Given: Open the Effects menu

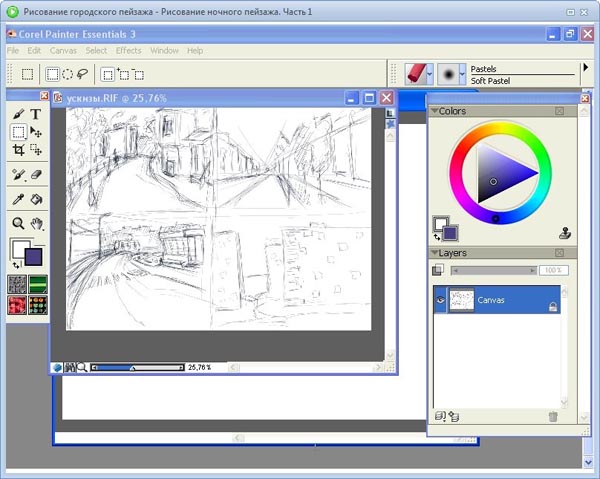Looking at the screenshot, I should [x=128, y=50].
